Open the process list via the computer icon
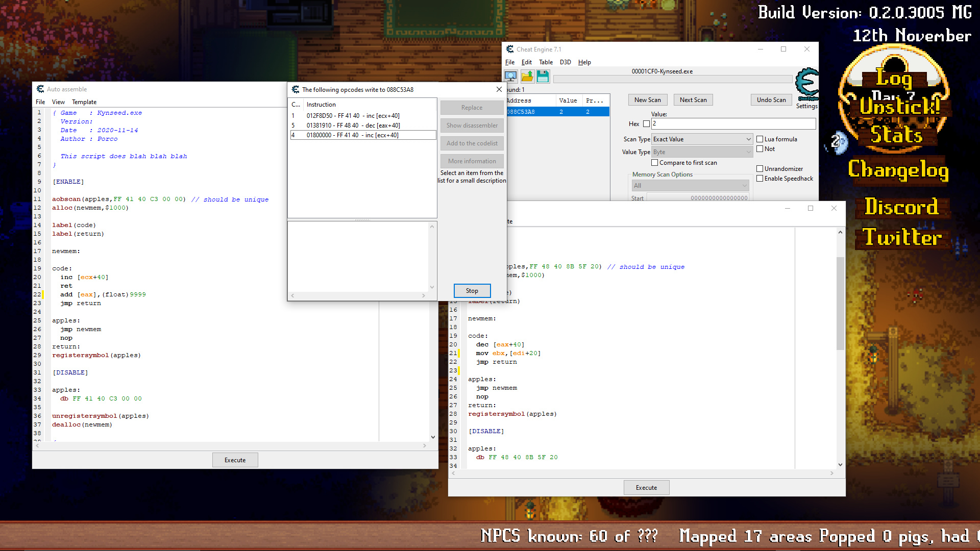980x551 pixels. [x=510, y=76]
